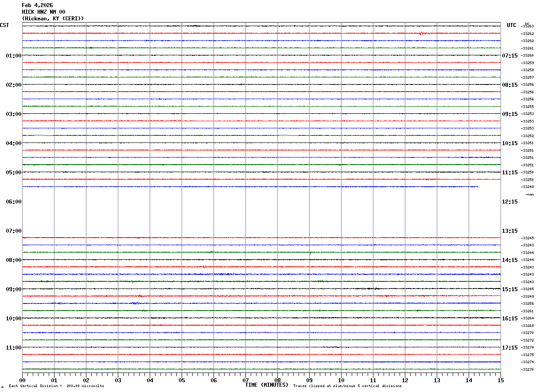The height and width of the screenshot is (392, 536).
Task: Click the 'Each Vertical Division' scale note
Action: [56, 386]
